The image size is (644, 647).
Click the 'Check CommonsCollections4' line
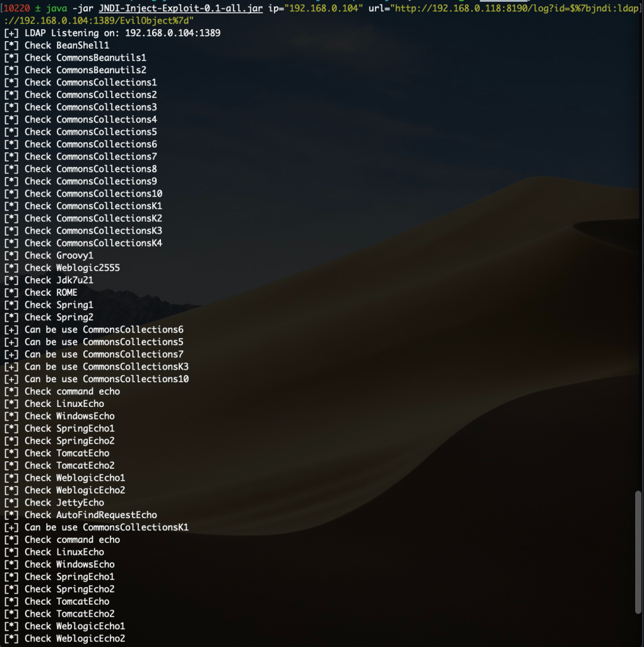(x=80, y=119)
